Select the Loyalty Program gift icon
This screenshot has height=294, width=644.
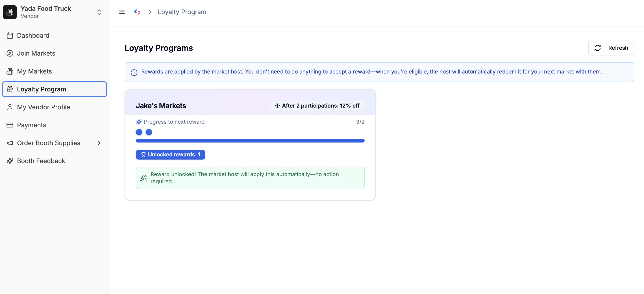(x=10, y=89)
